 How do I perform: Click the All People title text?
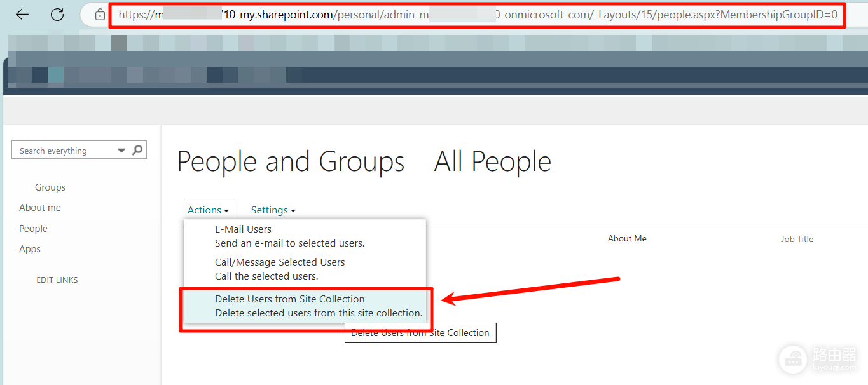pos(493,161)
